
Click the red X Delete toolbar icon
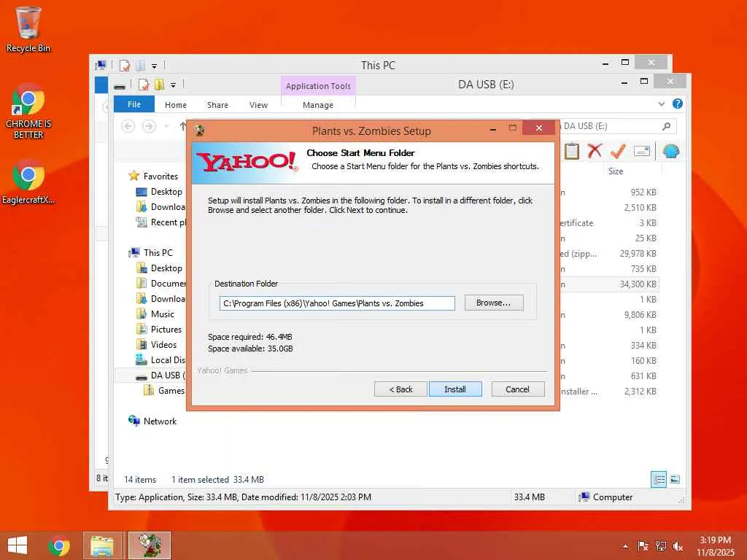pos(595,151)
